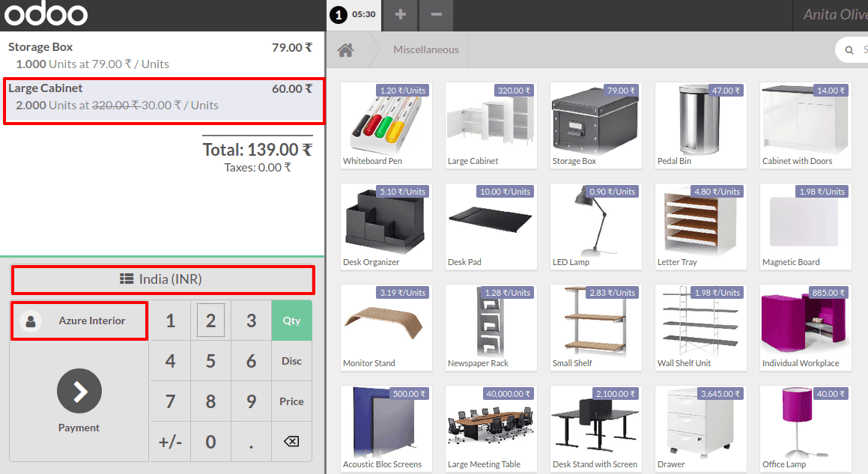The width and height of the screenshot is (868, 474).
Task: Add the Magnetic Board product
Action: pyautogui.click(x=805, y=226)
